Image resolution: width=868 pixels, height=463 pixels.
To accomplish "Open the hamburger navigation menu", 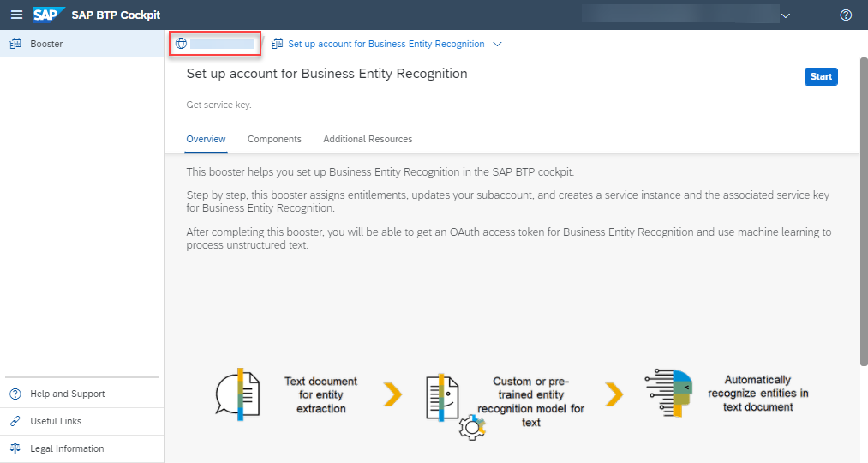I will coord(16,15).
